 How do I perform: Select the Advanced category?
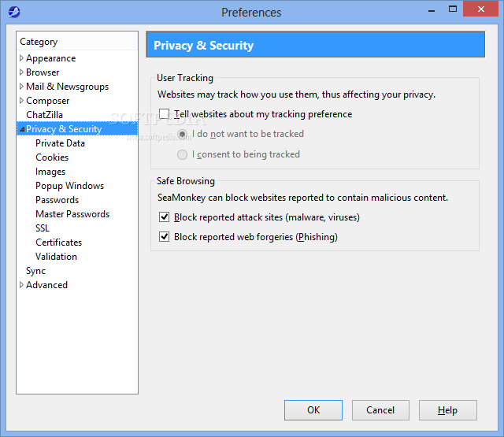(46, 285)
